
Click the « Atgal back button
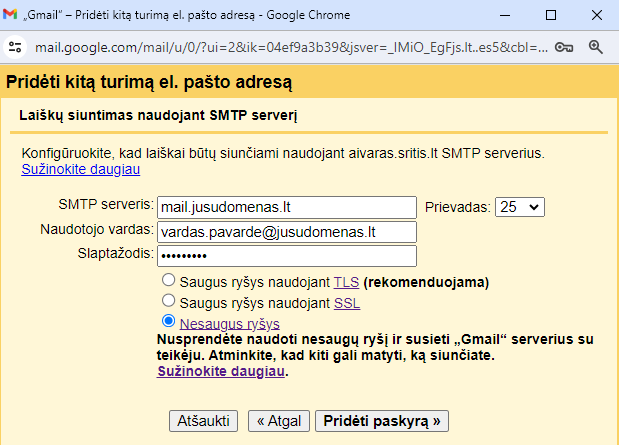[x=279, y=421]
